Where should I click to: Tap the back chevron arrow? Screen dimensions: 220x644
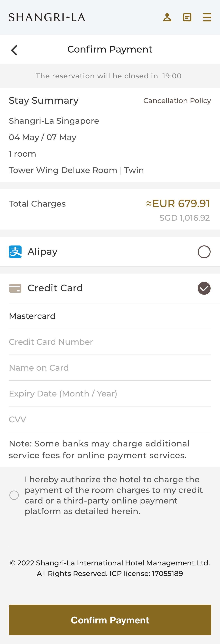[x=14, y=50]
